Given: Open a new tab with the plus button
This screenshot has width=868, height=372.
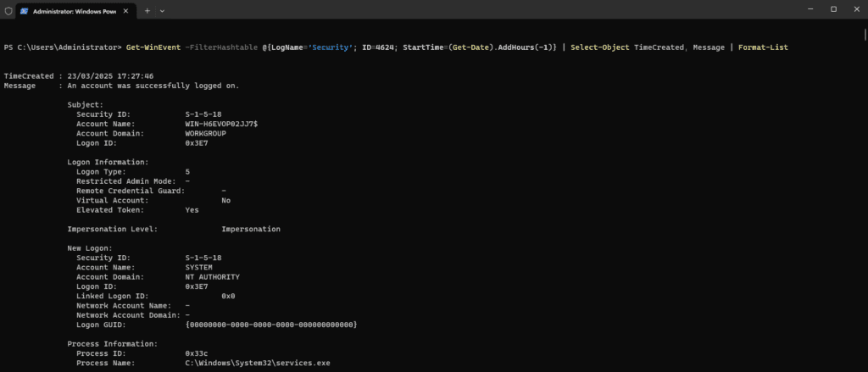Looking at the screenshot, I should click(147, 10).
